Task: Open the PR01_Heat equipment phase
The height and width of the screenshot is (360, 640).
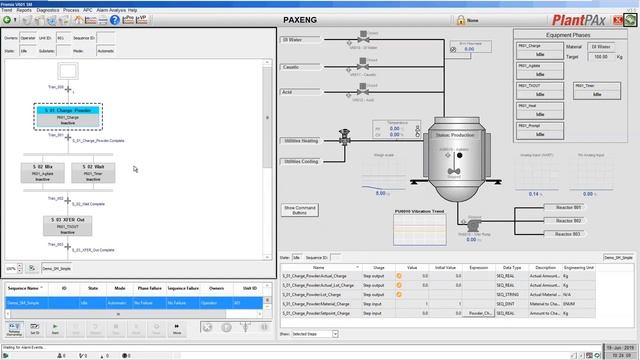Action: tap(540, 111)
